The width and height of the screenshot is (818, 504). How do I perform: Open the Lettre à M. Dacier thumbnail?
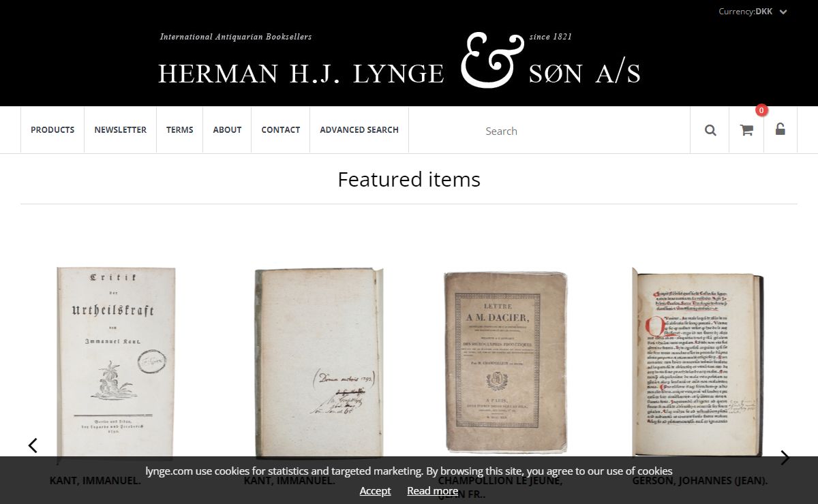[506, 362]
